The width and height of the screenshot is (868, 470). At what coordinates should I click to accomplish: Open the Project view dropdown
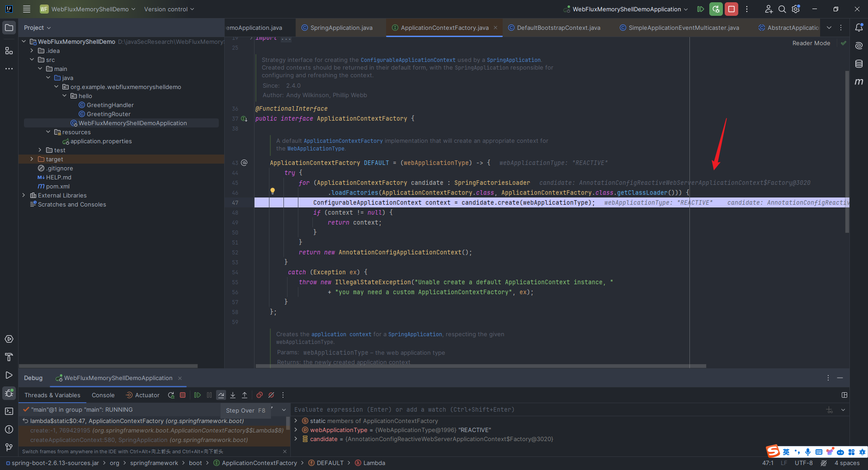(37, 28)
